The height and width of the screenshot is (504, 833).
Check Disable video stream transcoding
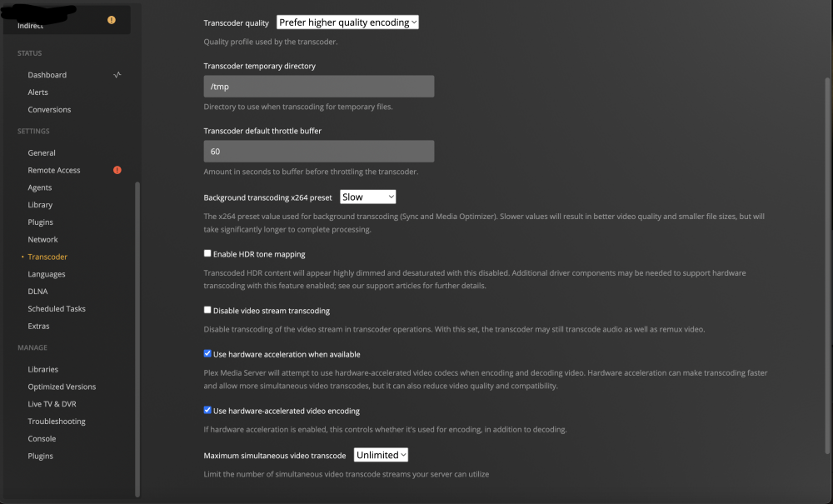click(x=207, y=310)
